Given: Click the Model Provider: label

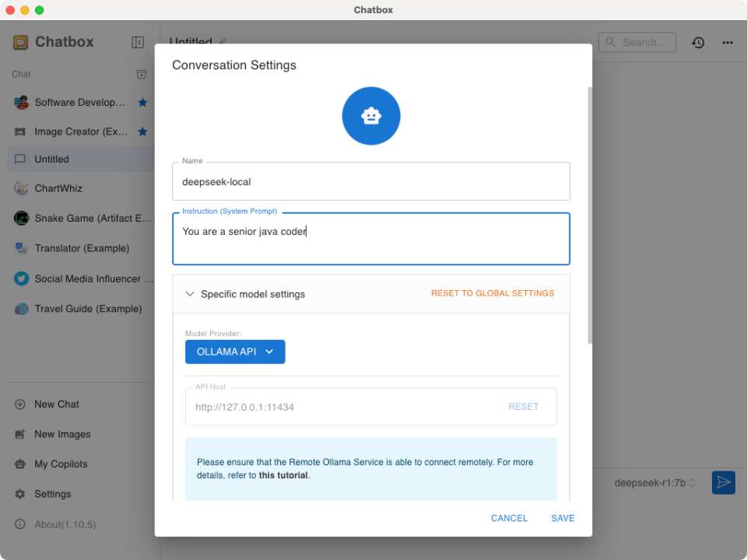Looking at the screenshot, I should (x=213, y=334).
